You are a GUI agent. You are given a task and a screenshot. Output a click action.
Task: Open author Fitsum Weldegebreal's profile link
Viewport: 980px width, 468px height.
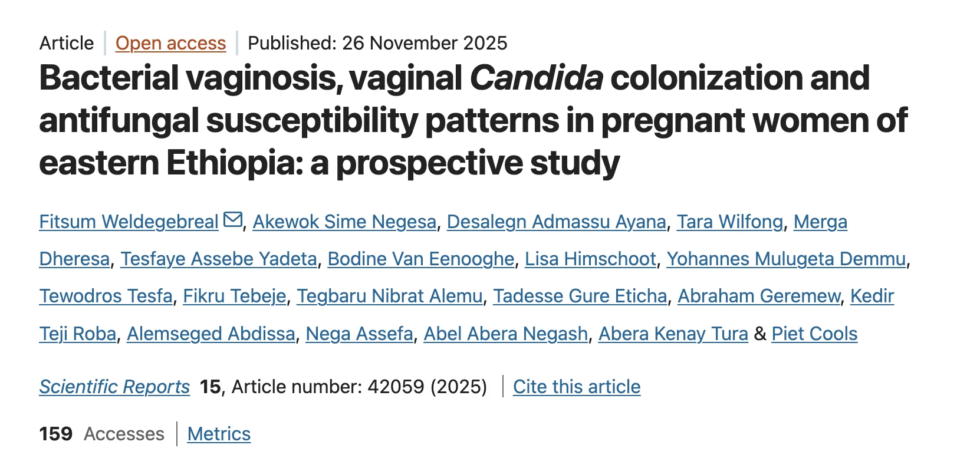129,222
